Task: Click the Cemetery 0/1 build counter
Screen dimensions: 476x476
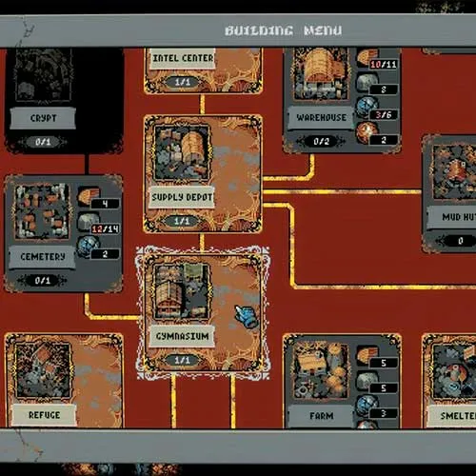Action: (42, 281)
